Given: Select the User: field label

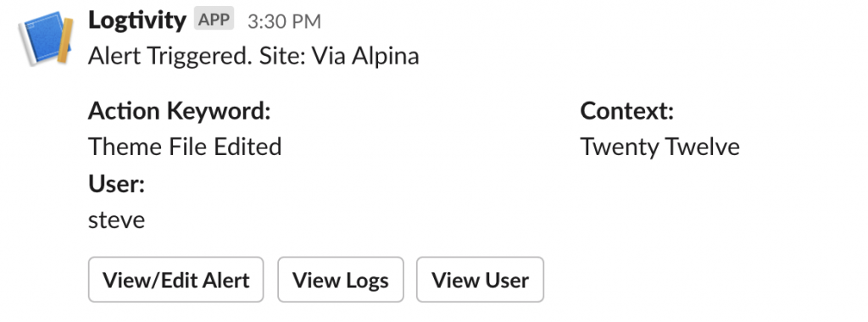Looking at the screenshot, I should coord(116,184).
